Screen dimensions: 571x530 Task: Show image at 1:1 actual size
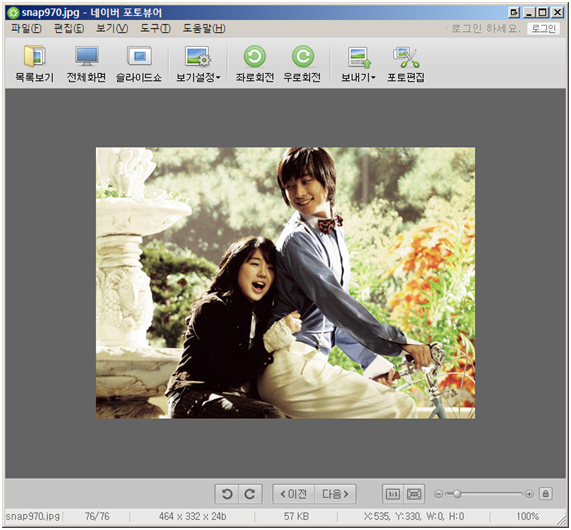click(393, 494)
